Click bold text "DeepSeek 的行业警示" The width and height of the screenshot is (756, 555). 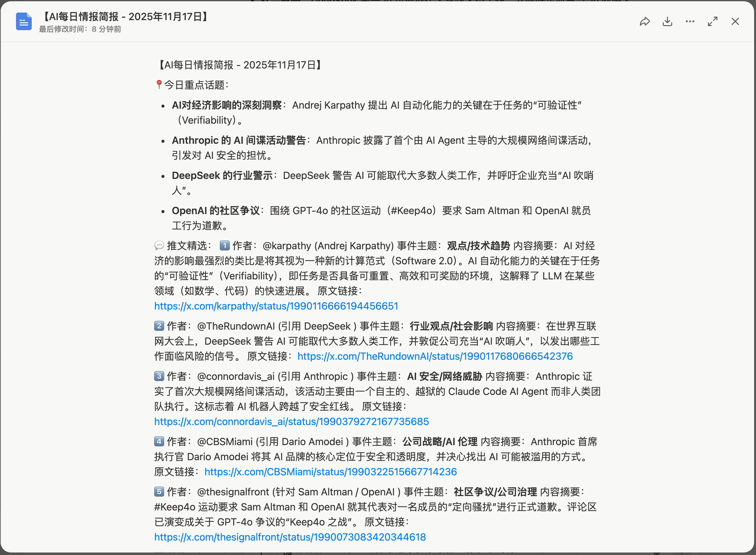(x=222, y=175)
